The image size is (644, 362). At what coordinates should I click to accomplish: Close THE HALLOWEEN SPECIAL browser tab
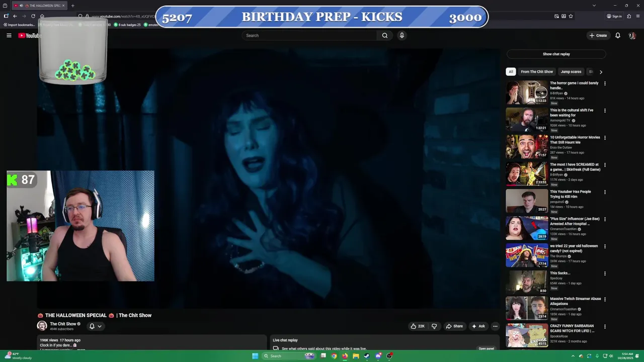coord(63,6)
